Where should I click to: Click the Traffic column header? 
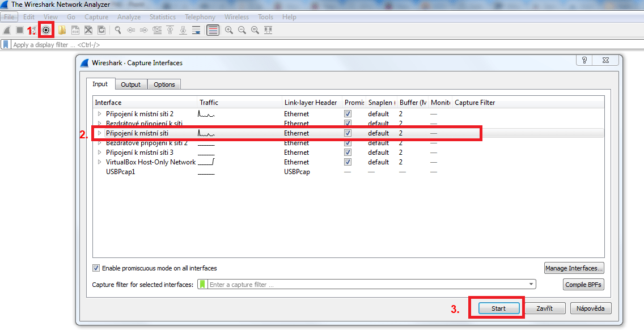tap(239, 102)
